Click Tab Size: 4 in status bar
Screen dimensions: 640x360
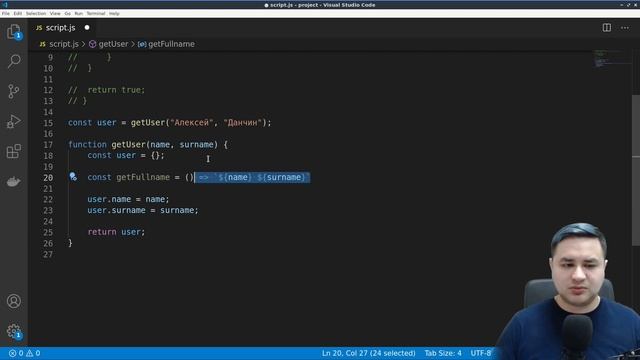[x=443, y=353]
